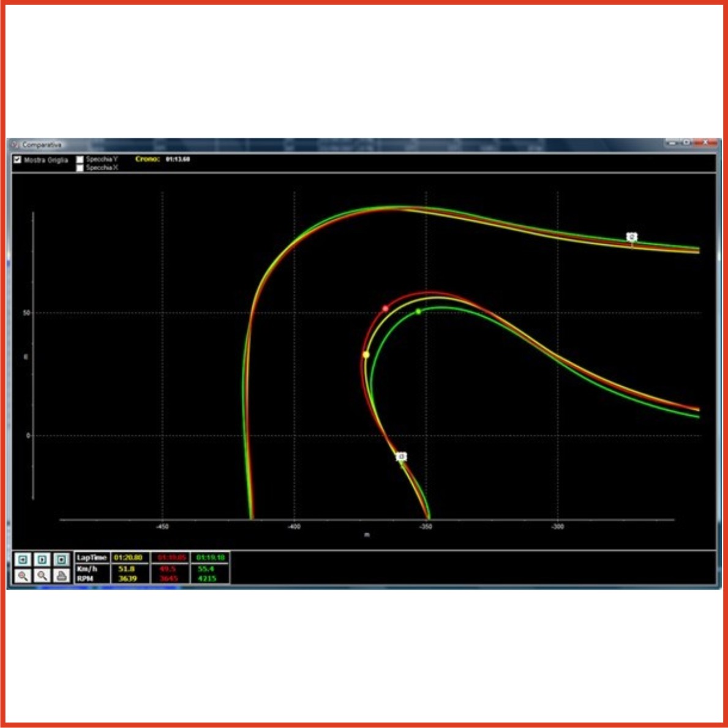This screenshot has height=728, width=728.
Task: Select the red lap time cell
Action: pyautogui.click(x=170, y=558)
